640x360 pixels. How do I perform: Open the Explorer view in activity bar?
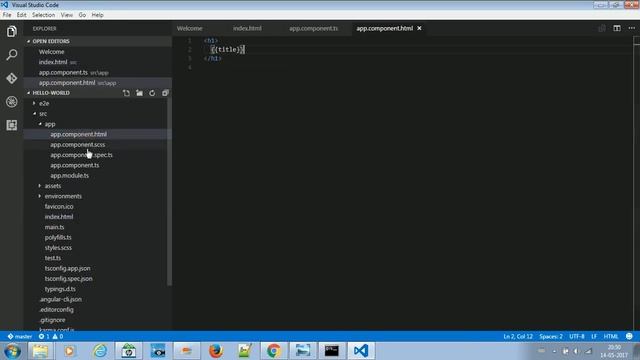coord(11,31)
